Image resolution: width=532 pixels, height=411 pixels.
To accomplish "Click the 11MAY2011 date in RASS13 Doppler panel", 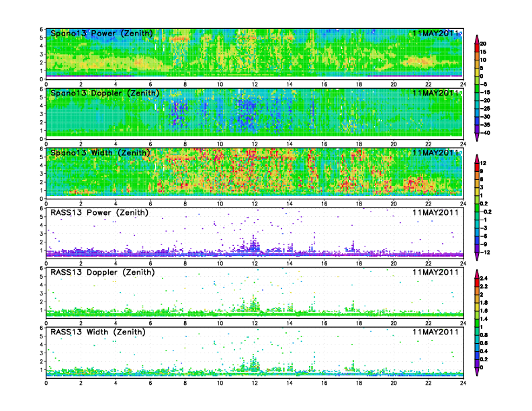I will [x=435, y=272].
